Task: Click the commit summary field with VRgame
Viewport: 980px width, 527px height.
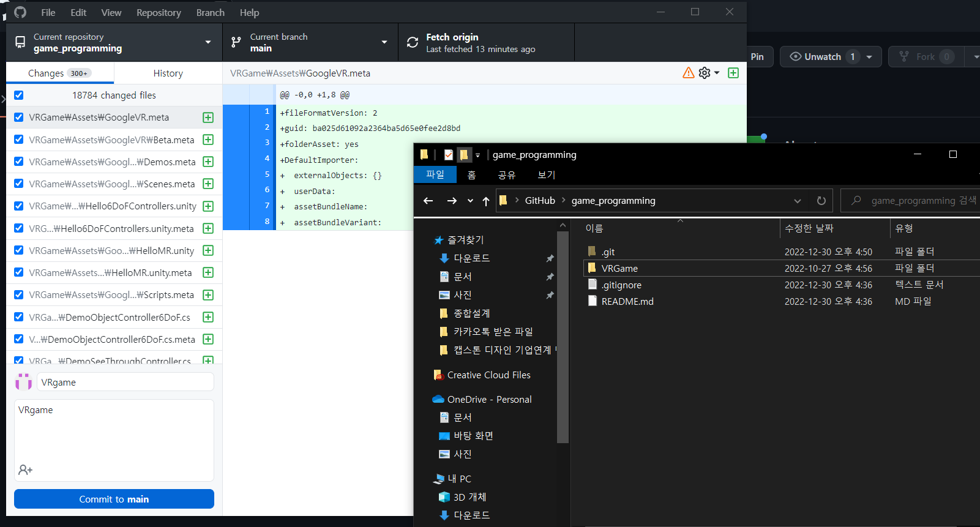Action: point(125,382)
